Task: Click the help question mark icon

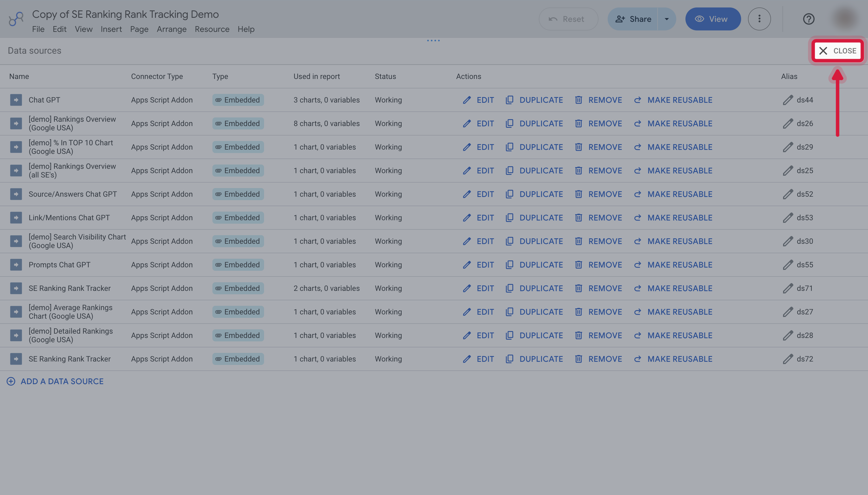Action: 809,19
